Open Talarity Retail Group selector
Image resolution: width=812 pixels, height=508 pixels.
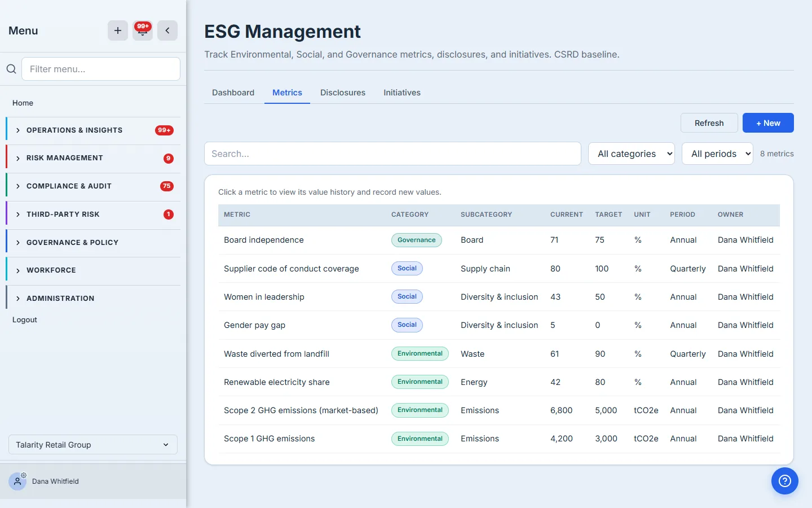[93, 445]
